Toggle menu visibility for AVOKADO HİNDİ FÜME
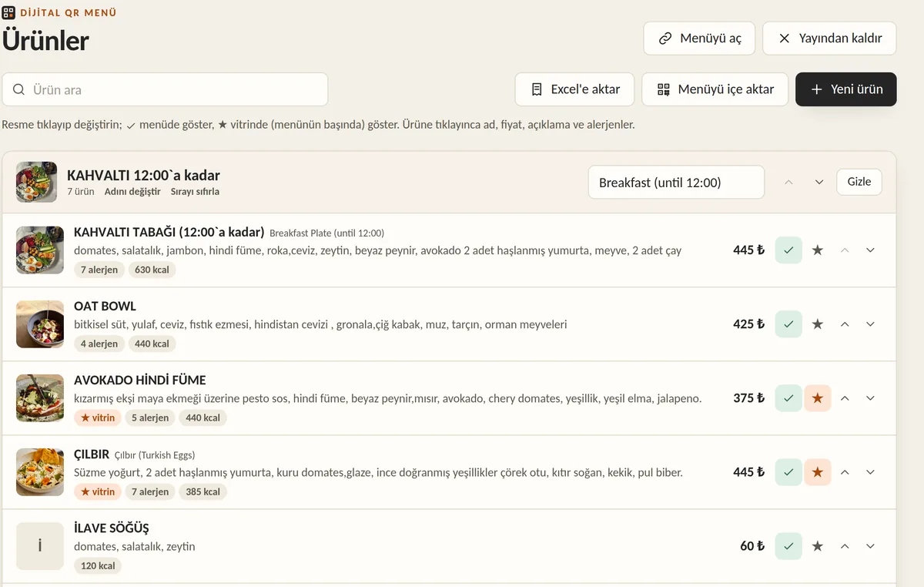 (x=788, y=398)
